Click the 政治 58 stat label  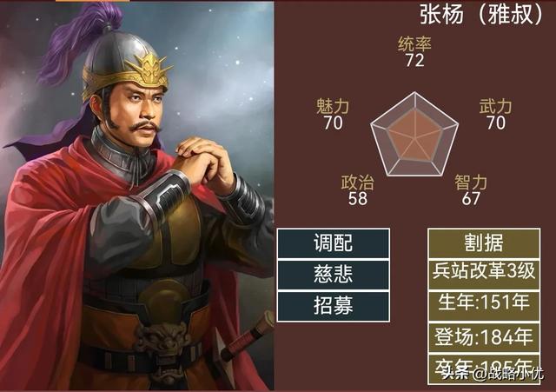(357, 189)
